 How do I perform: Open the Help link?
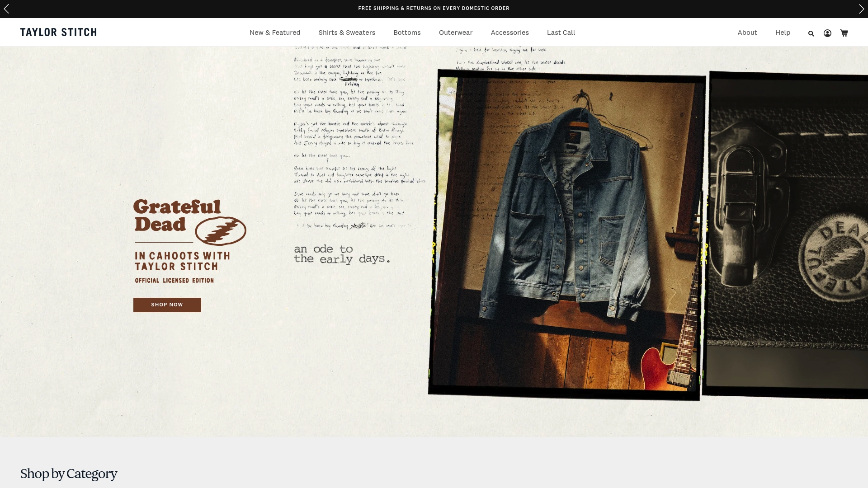[x=783, y=33]
